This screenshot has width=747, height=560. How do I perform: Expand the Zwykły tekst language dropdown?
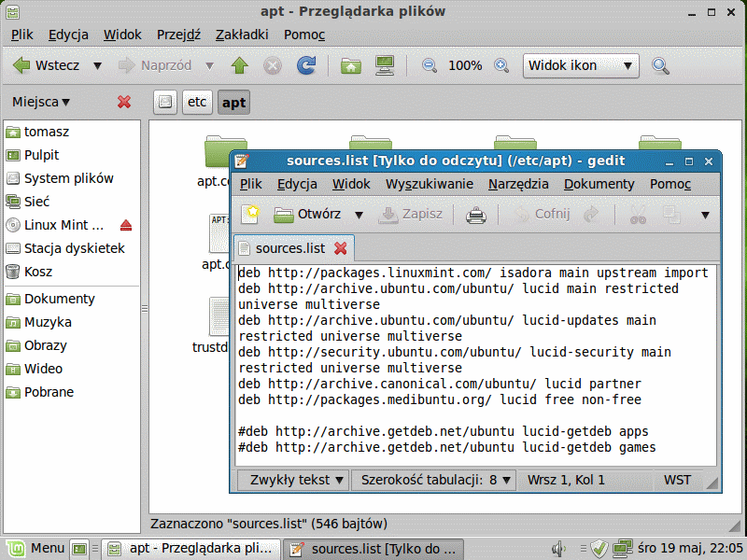[292, 480]
